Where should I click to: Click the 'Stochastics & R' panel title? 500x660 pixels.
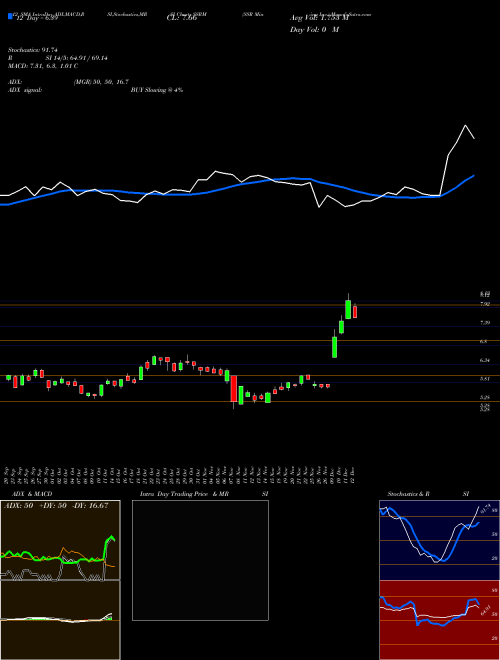(x=408, y=494)
